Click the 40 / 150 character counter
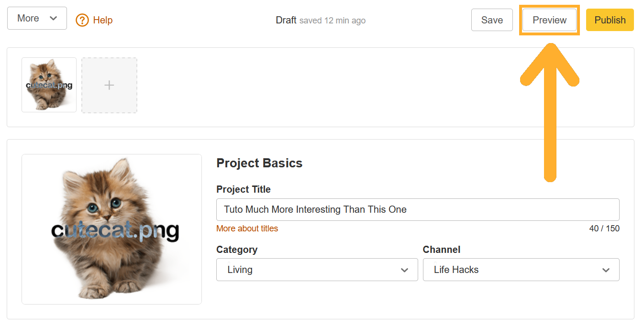The width and height of the screenshot is (644, 327). pyautogui.click(x=604, y=229)
